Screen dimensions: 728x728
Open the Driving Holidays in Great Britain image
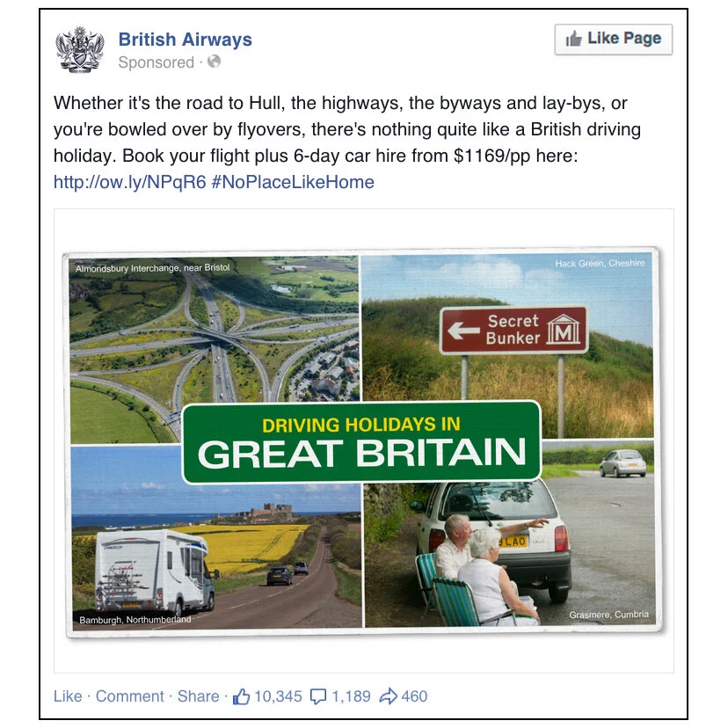tap(364, 441)
